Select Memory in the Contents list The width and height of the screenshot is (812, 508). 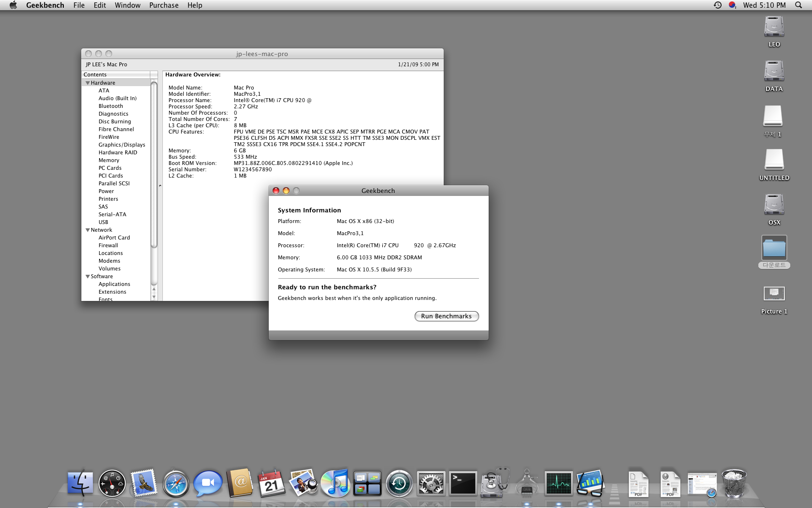[109, 160]
